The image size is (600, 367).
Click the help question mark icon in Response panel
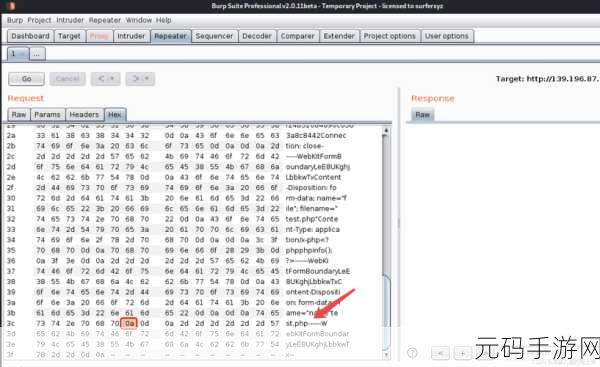[x=412, y=352]
